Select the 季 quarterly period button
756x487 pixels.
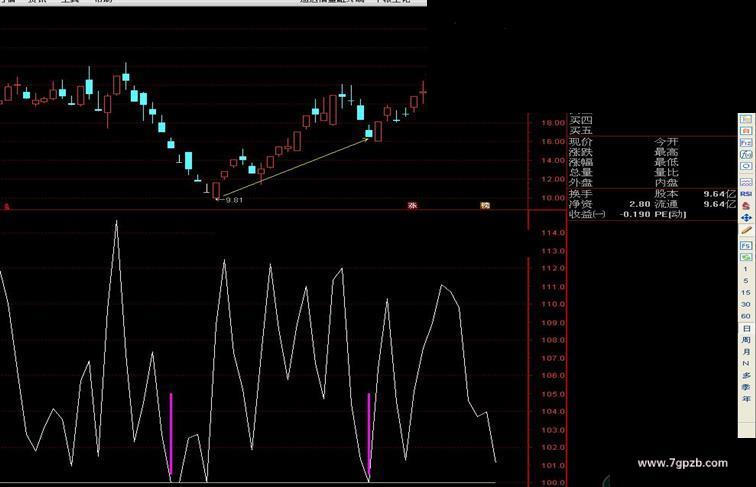(x=746, y=387)
